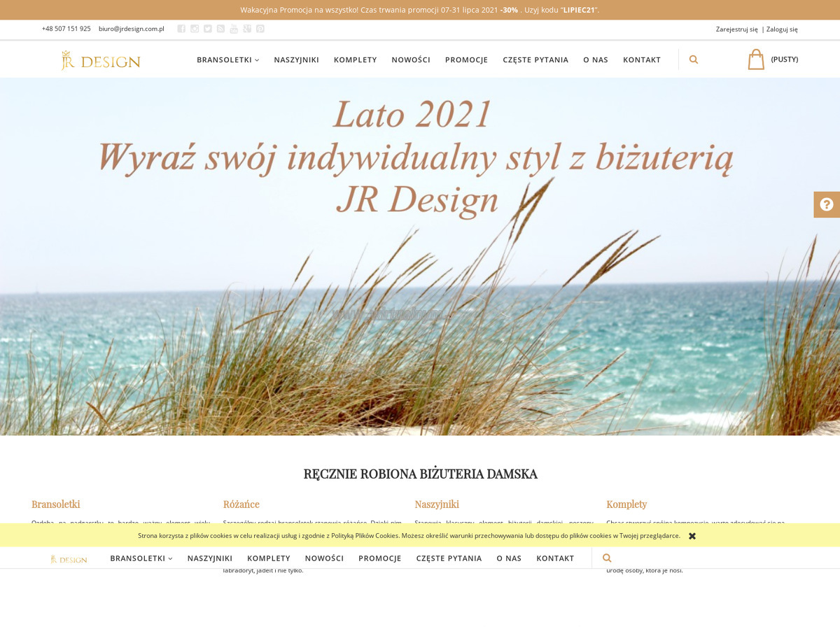Open Kontakt in the sticky bottom menu
Screen dimensions: 840x629
tap(555, 558)
